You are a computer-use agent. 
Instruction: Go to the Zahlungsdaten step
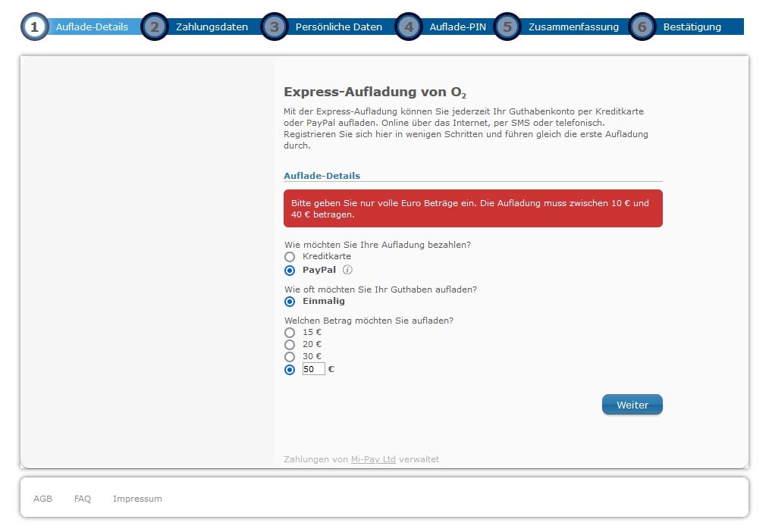(x=212, y=27)
